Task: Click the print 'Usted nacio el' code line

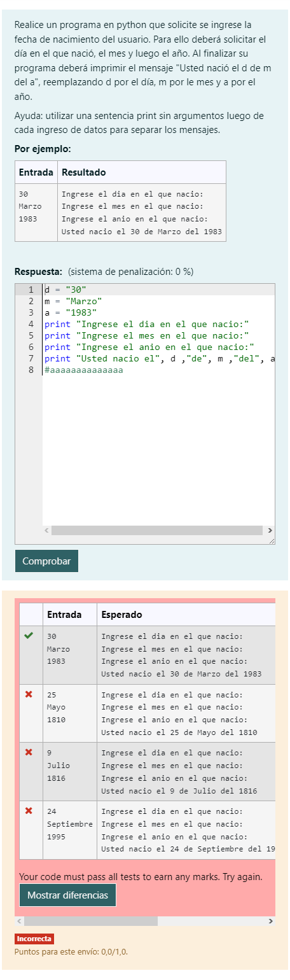Action: [x=159, y=358]
